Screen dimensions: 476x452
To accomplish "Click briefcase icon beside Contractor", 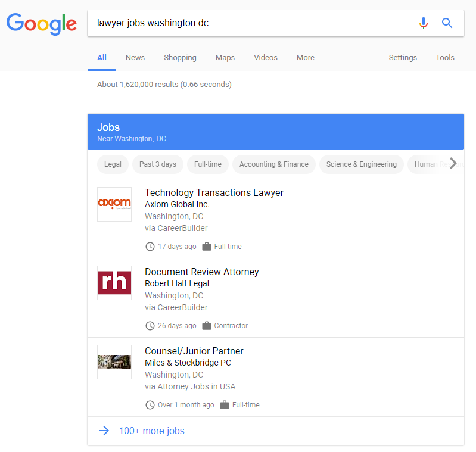I will coord(207,326).
